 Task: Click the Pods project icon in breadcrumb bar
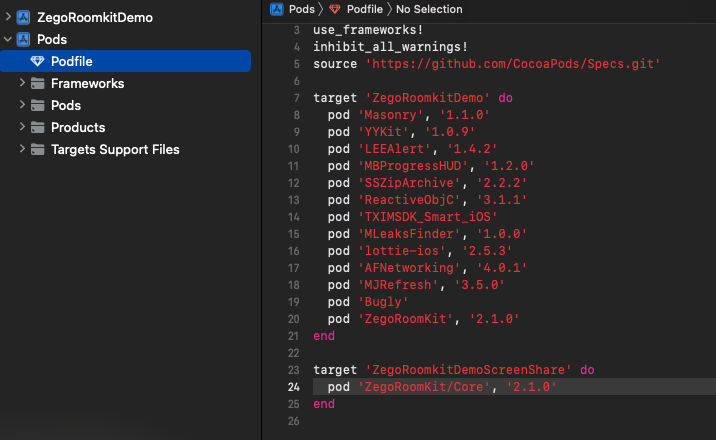[x=277, y=9]
